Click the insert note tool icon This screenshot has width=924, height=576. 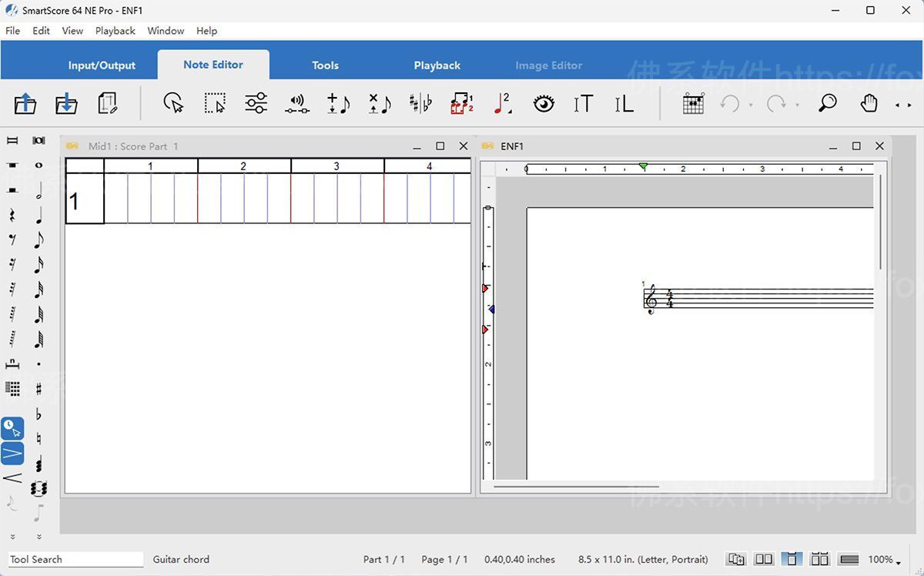pyautogui.click(x=338, y=103)
